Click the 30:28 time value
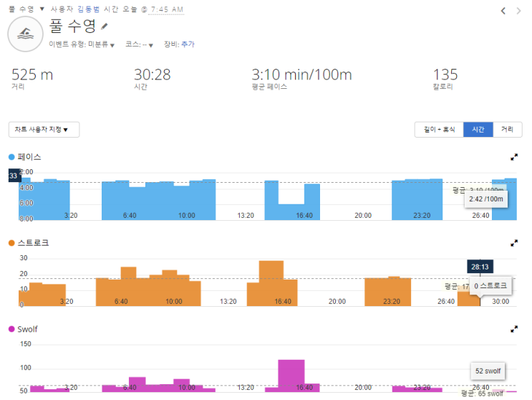 [x=152, y=75]
